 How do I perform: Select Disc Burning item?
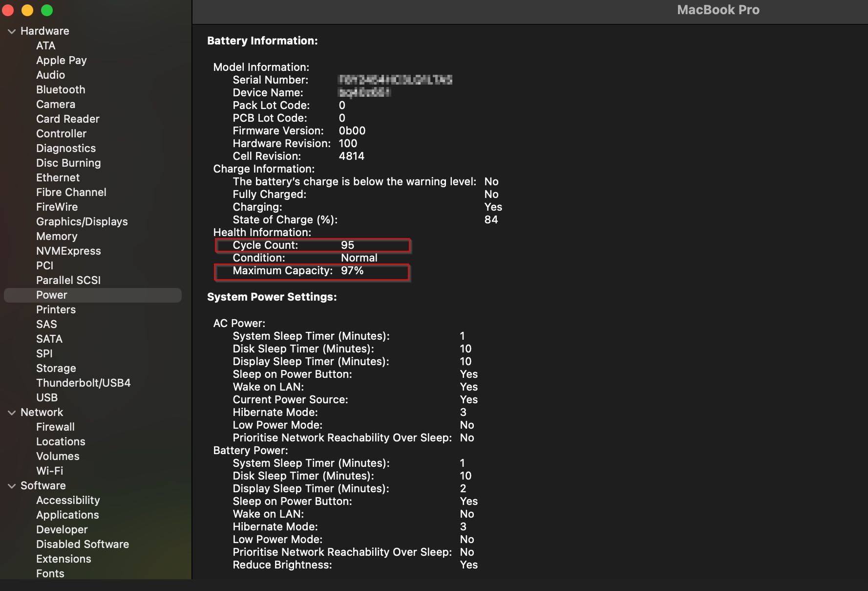point(68,163)
